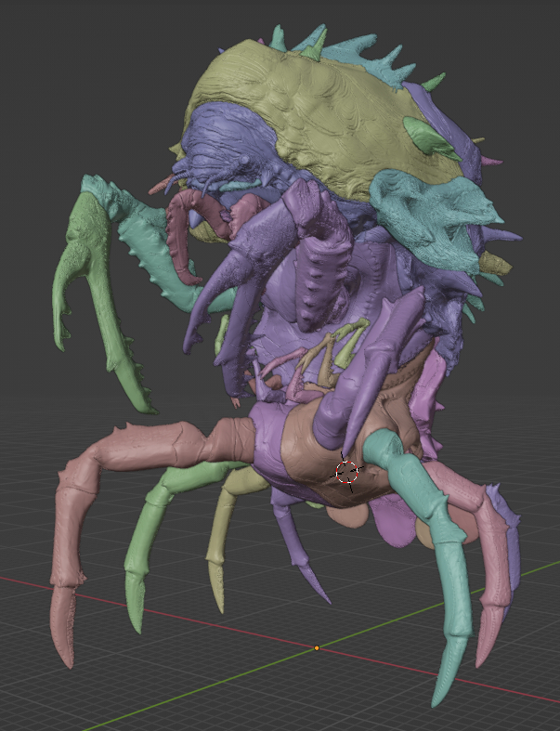Select the orange origin point on the grid
This screenshot has width=560, height=731.
click(317, 648)
